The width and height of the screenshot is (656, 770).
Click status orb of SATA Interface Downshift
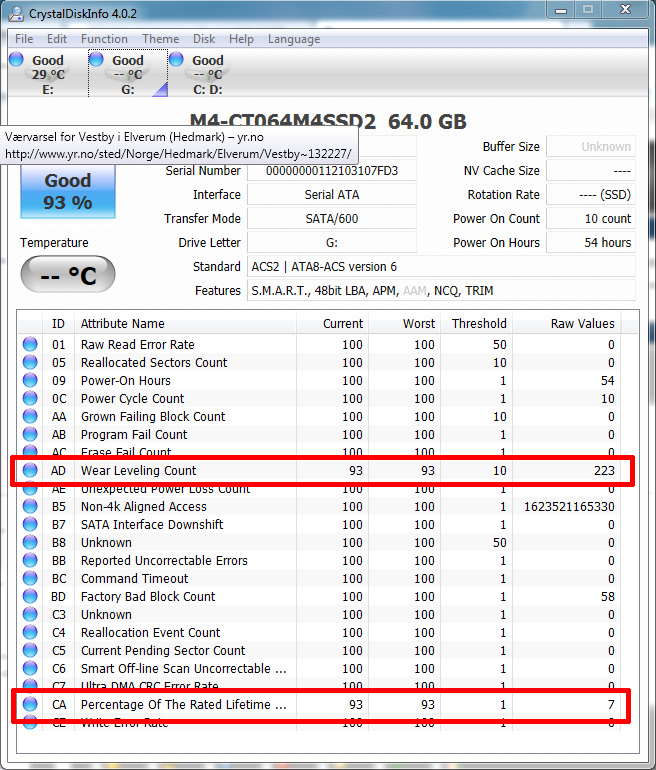pyautogui.click(x=30, y=524)
